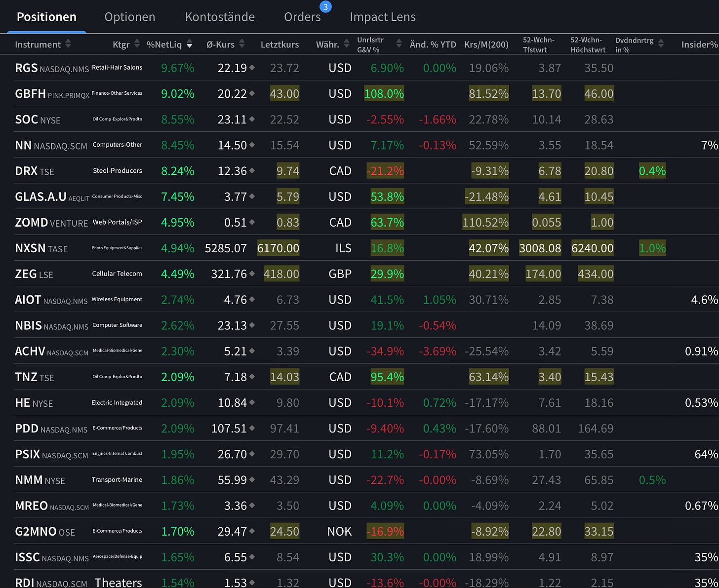Click the diamond next to PDD 107.51
This screenshot has width=719, height=588.
coord(252,428)
